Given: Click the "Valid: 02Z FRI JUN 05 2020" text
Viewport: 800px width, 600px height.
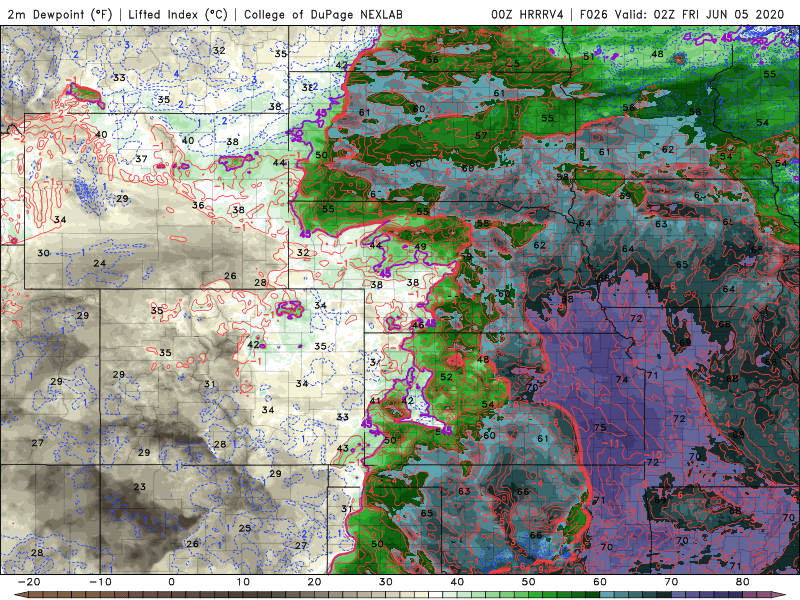Looking at the screenshot, I should [x=699, y=14].
